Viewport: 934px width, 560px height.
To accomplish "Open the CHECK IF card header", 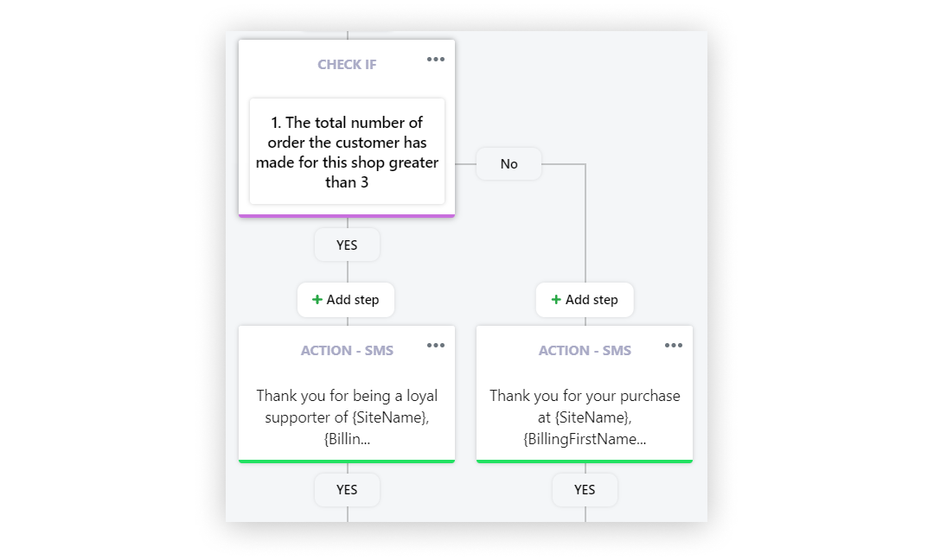I will point(347,64).
